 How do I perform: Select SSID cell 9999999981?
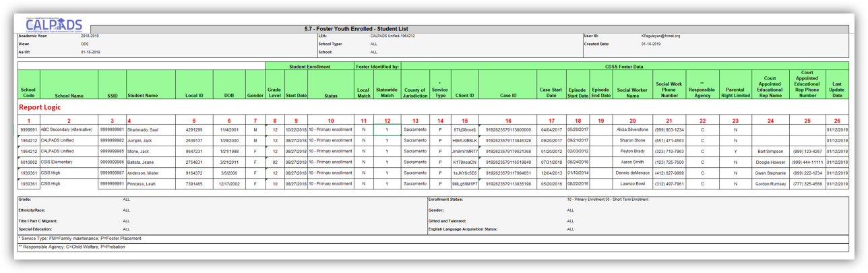[112, 129]
